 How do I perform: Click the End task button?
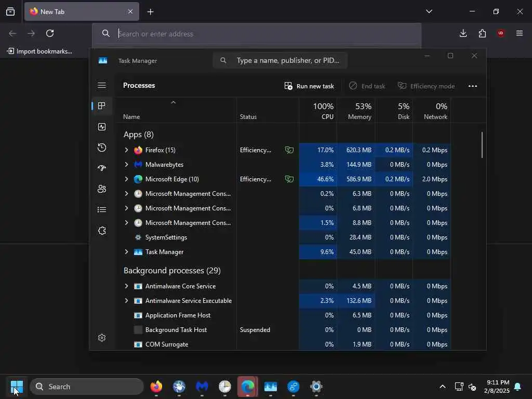367,86
